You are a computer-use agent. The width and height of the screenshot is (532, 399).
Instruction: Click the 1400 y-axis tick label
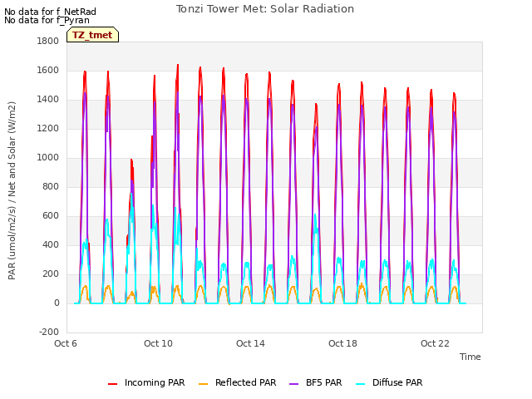pos(48,100)
